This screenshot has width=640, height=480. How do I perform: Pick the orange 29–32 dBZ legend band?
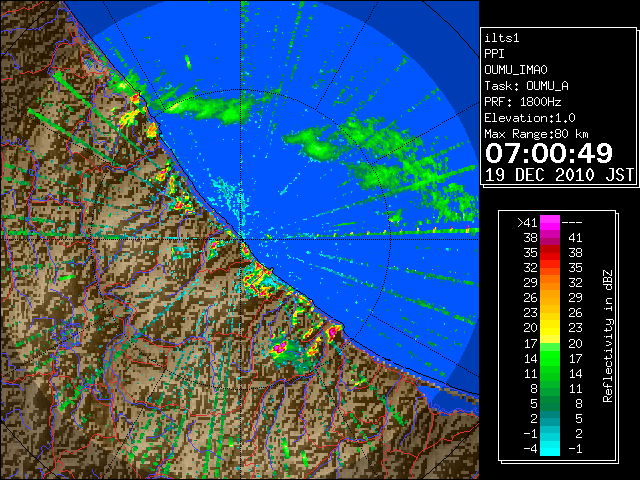(550, 283)
